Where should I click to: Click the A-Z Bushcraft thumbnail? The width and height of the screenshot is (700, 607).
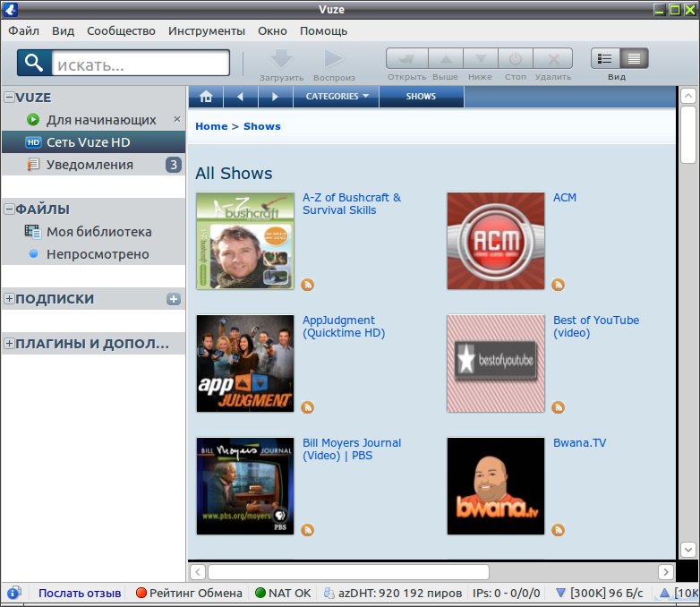coord(245,241)
